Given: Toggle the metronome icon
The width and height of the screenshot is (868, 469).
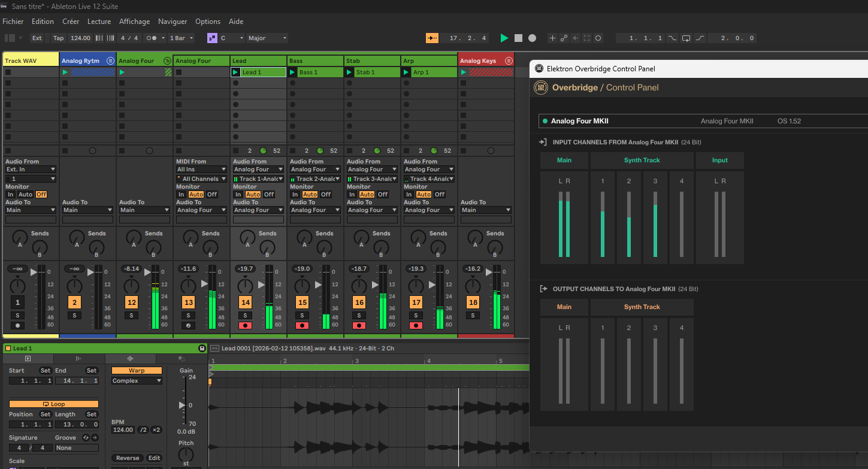Looking at the screenshot, I should (153, 38).
